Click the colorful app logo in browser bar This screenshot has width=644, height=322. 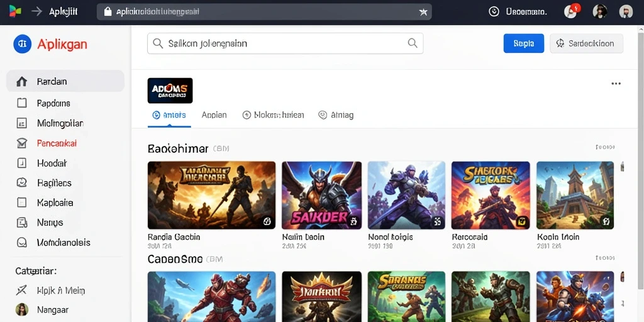tap(15, 11)
